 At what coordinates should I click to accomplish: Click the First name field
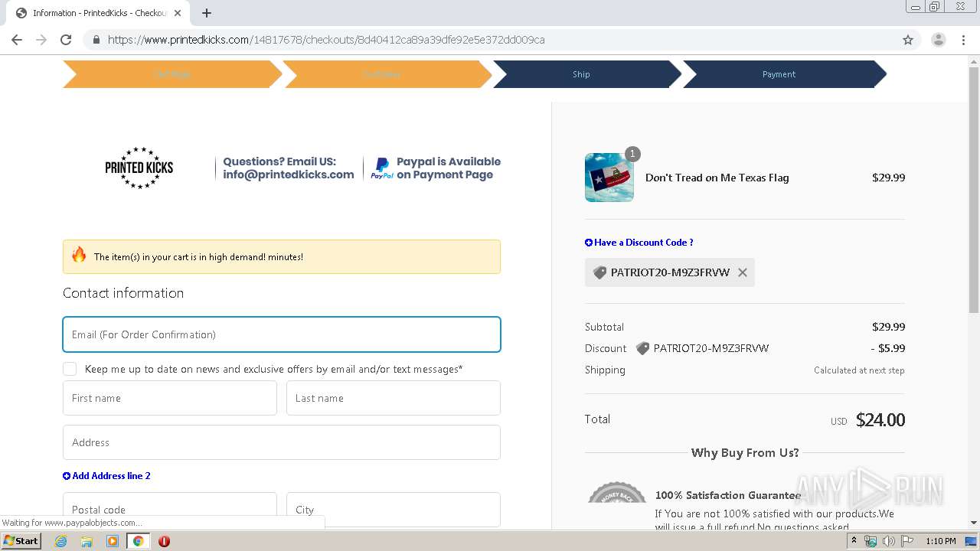click(x=170, y=398)
